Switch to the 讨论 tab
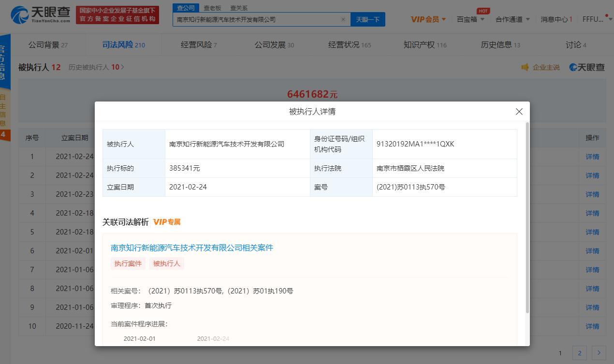The height and width of the screenshot is (364, 614). coord(576,45)
